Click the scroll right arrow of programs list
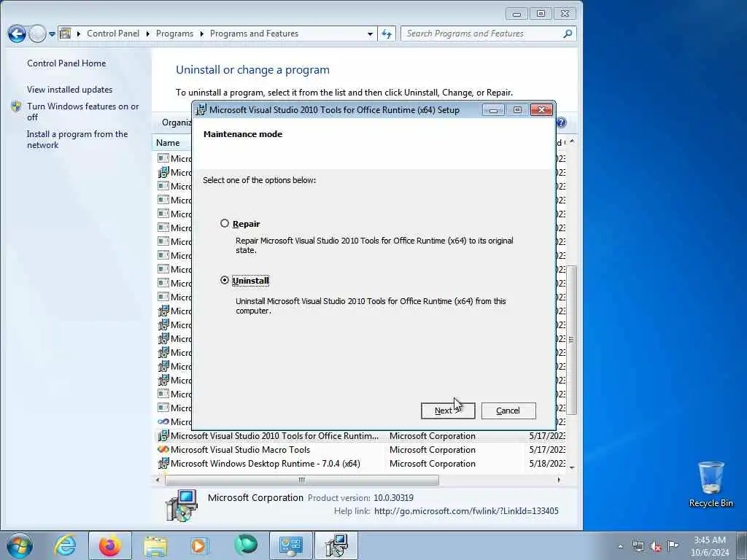The width and height of the screenshot is (747, 560). (x=559, y=480)
